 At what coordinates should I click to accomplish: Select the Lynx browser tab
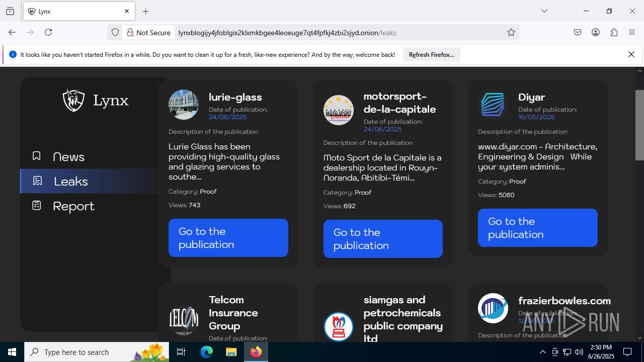point(79,11)
